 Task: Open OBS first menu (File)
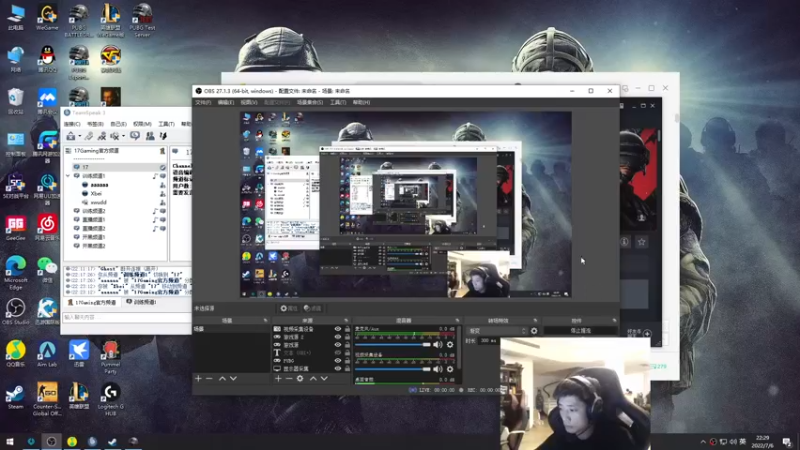(203, 103)
